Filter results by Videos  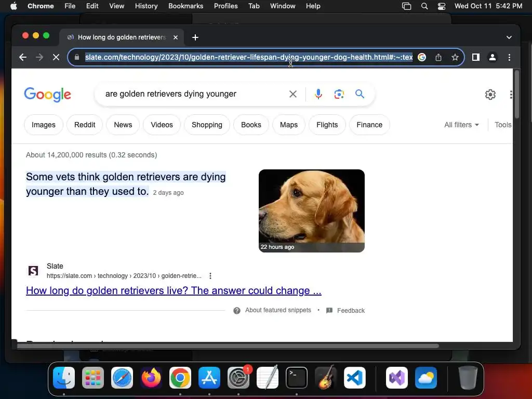162,125
